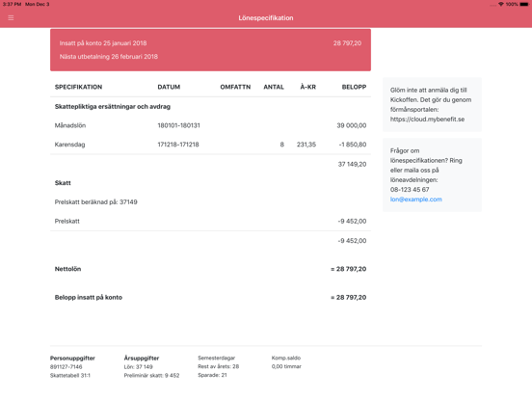This screenshot has width=532, height=399.
Task: Click the amount -1 850,80
Action: point(353,145)
